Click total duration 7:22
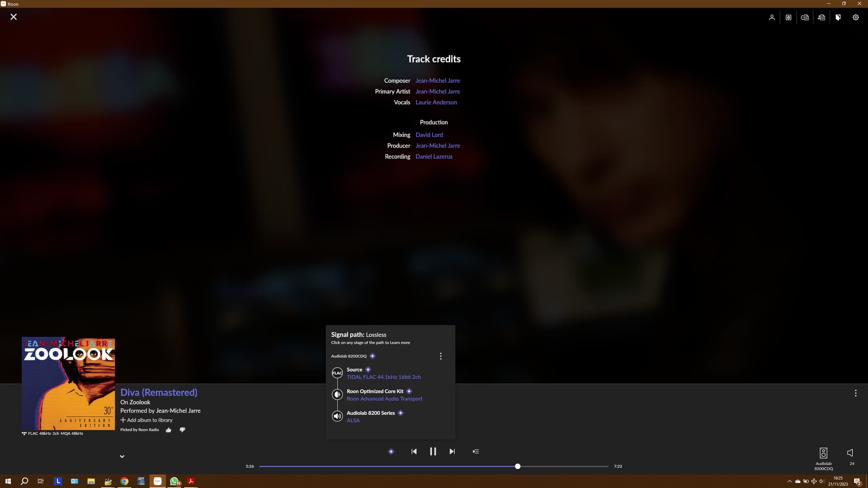 pyautogui.click(x=618, y=466)
